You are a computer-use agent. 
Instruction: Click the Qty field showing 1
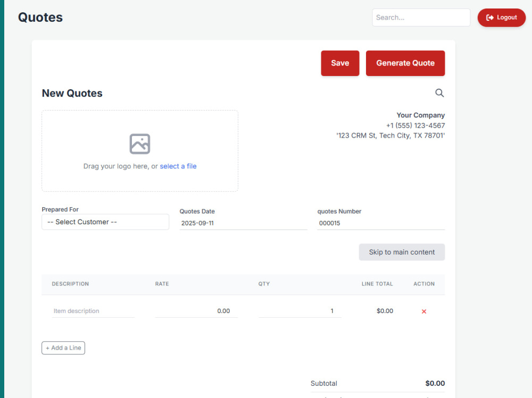click(x=300, y=311)
